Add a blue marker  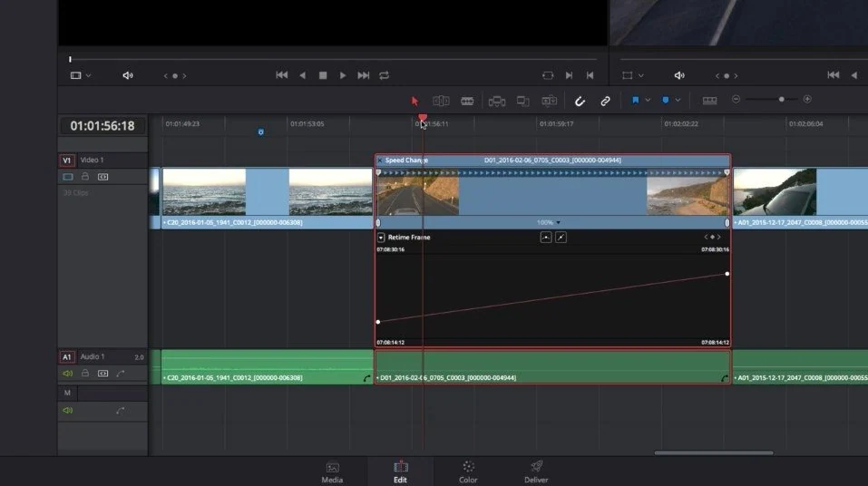click(666, 100)
